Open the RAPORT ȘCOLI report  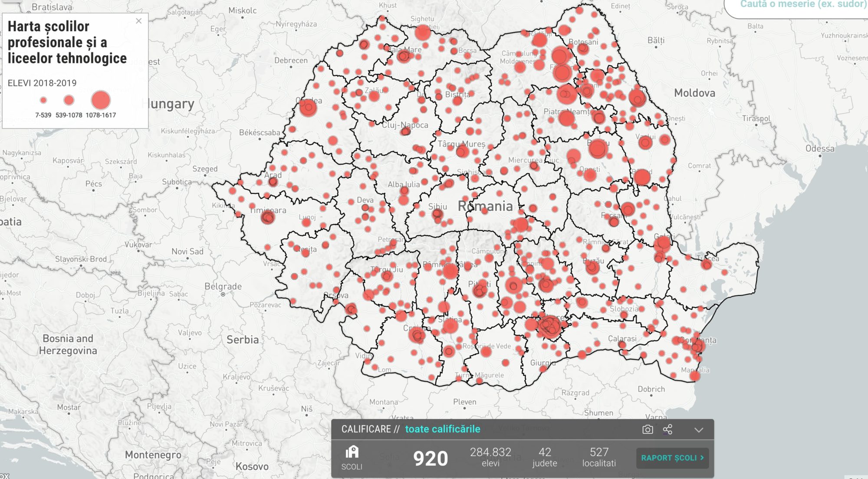pyautogui.click(x=672, y=458)
